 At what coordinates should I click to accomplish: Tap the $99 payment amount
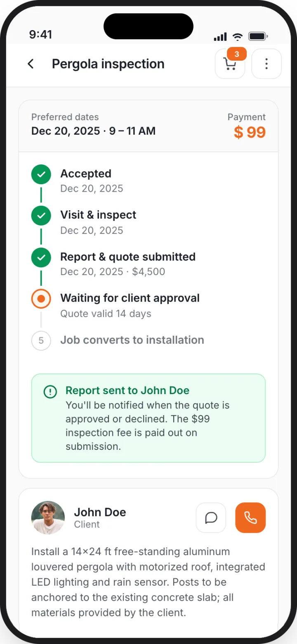tap(250, 132)
